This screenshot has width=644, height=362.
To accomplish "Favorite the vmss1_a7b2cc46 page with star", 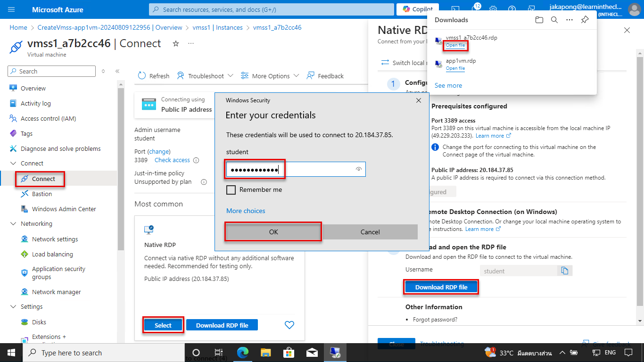I will [x=176, y=43].
